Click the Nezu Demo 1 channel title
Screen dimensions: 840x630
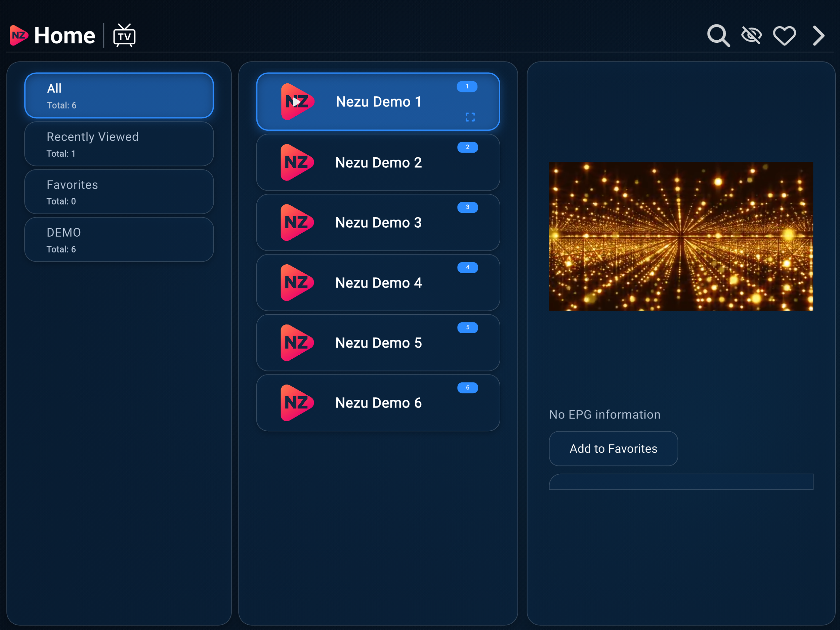pos(378,102)
